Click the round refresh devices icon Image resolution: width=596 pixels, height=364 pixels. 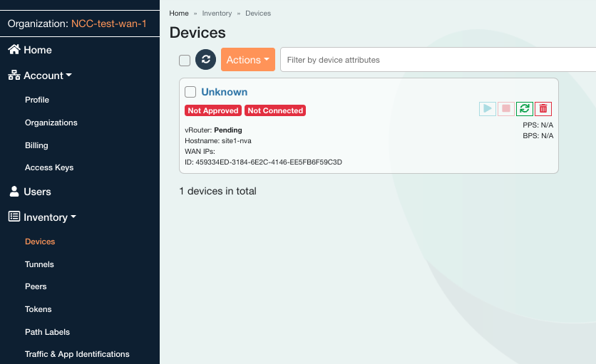point(205,60)
